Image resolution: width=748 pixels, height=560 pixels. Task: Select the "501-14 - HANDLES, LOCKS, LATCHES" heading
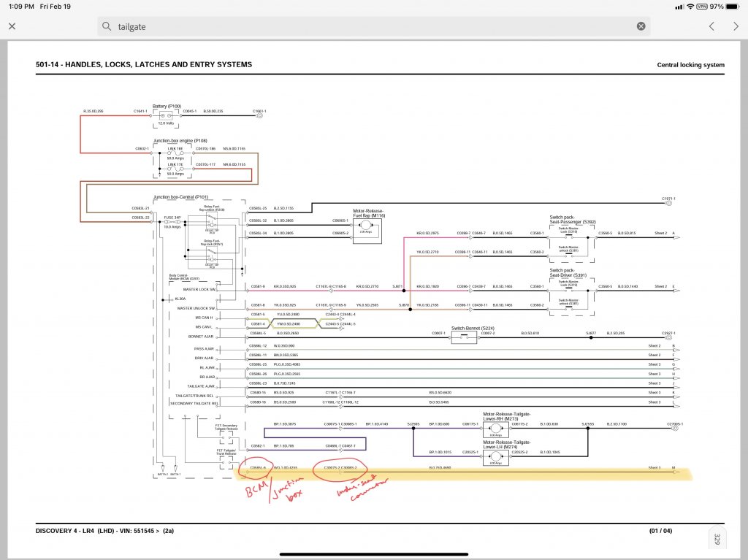(x=144, y=64)
